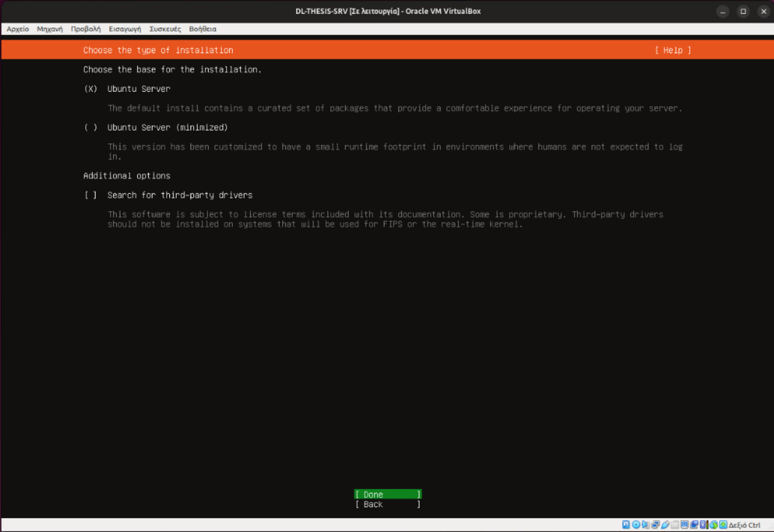
Task: Maximize the VirtualBox VM window
Action: [x=743, y=11]
